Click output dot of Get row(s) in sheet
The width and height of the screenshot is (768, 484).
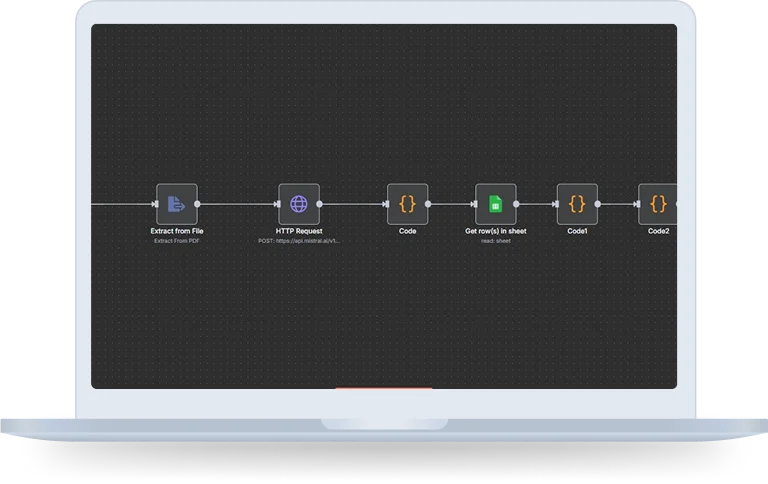pos(516,204)
